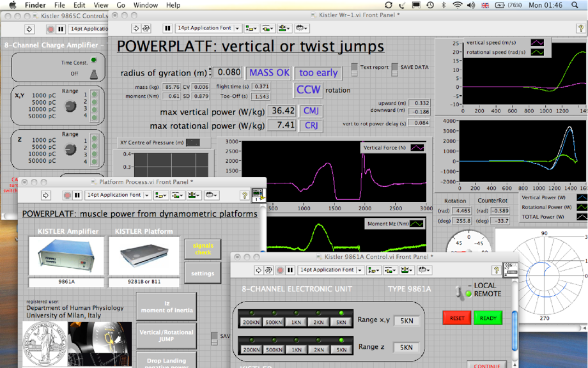Open Distribute Objects menu in Platform Process
The image size is (588, 368).
[177, 195]
